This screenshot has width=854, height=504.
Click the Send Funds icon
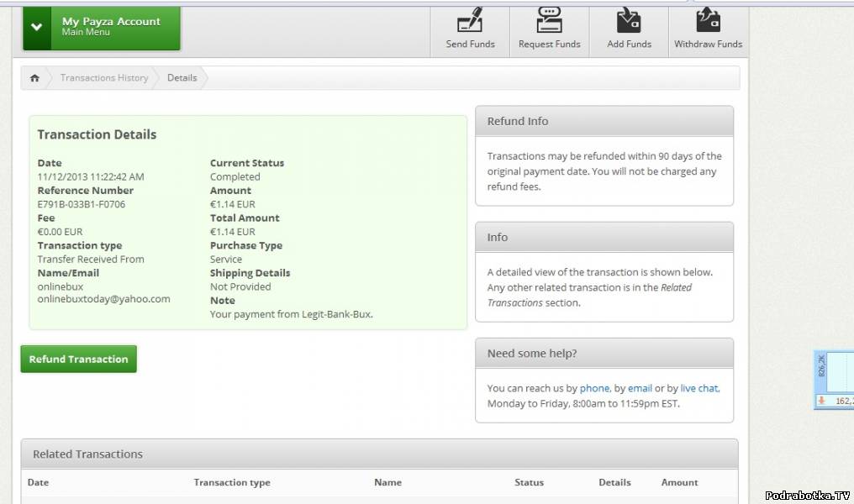coord(470,21)
